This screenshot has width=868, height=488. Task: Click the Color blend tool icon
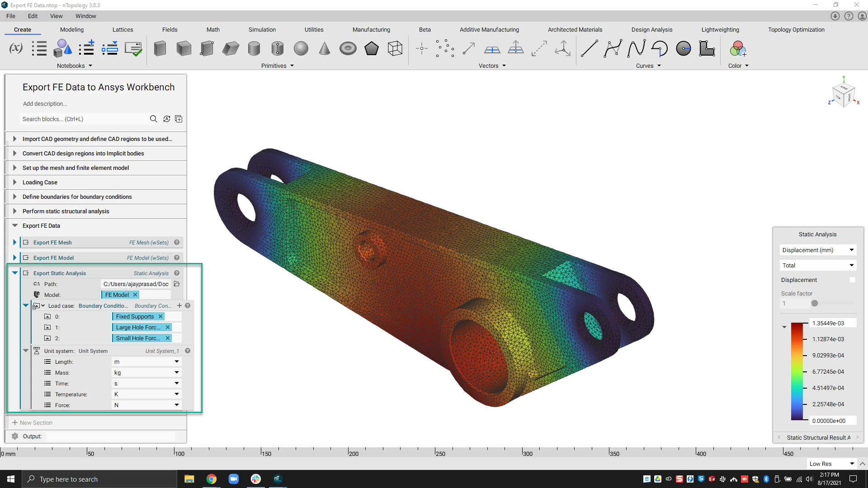(x=737, y=48)
